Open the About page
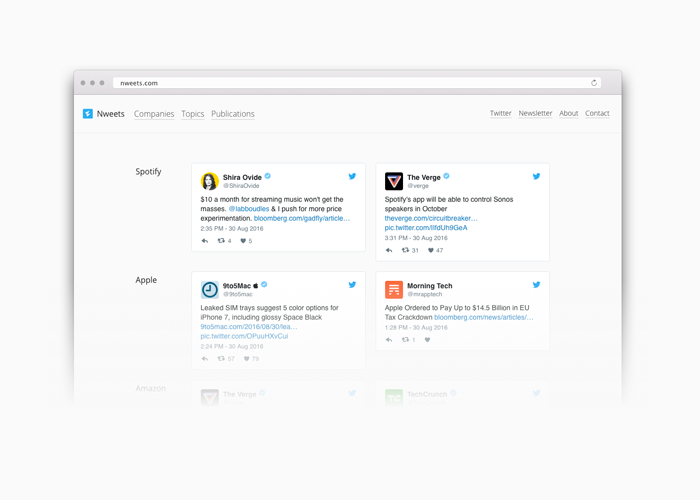Viewport: 700px width, 500px height. click(x=569, y=113)
